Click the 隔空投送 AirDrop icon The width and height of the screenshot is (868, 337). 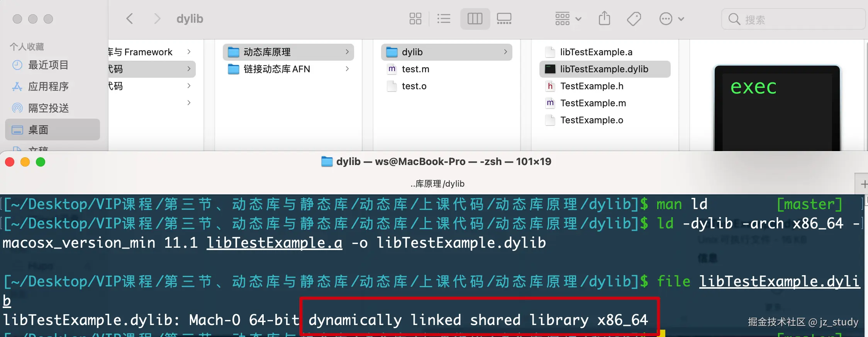point(17,108)
